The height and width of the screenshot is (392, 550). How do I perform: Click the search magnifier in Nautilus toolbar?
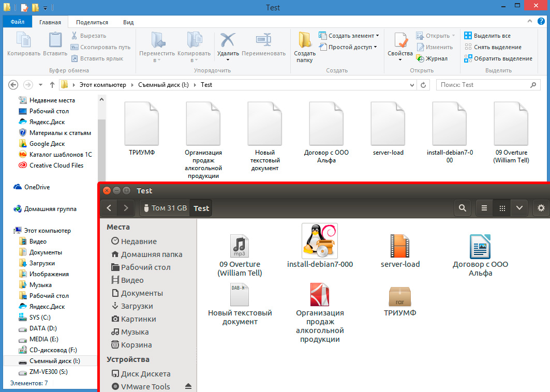click(x=462, y=208)
